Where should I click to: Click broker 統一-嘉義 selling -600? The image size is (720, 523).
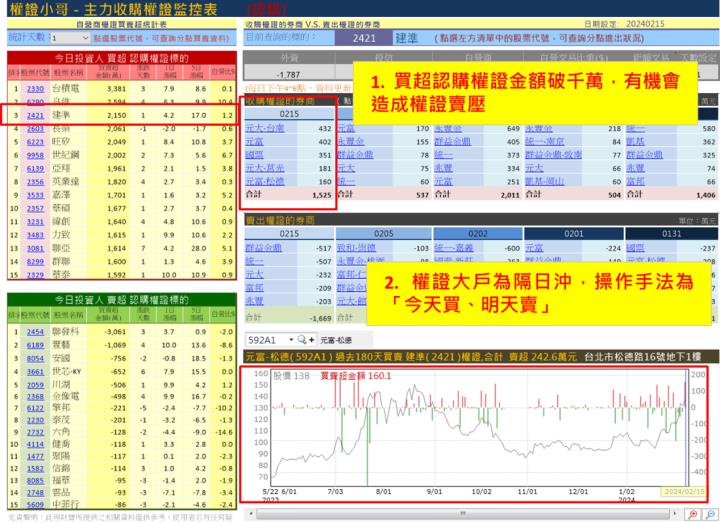click(x=454, y=248)
